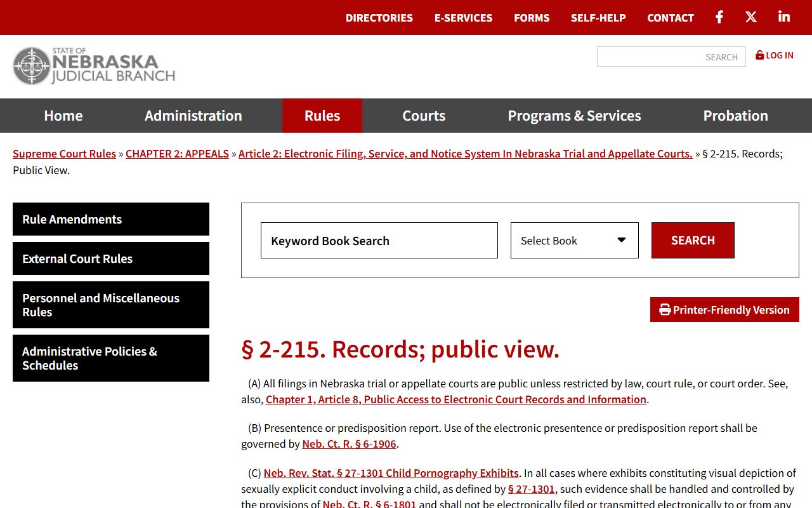The image size is (812, 508).
Task: Open the Courts tab
Action: [x=424, y=116]
